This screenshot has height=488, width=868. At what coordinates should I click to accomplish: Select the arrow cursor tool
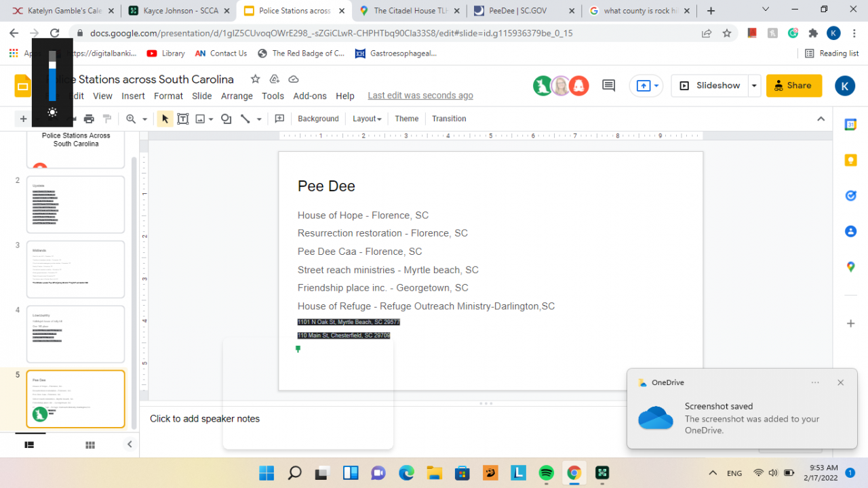pos(165,119)
